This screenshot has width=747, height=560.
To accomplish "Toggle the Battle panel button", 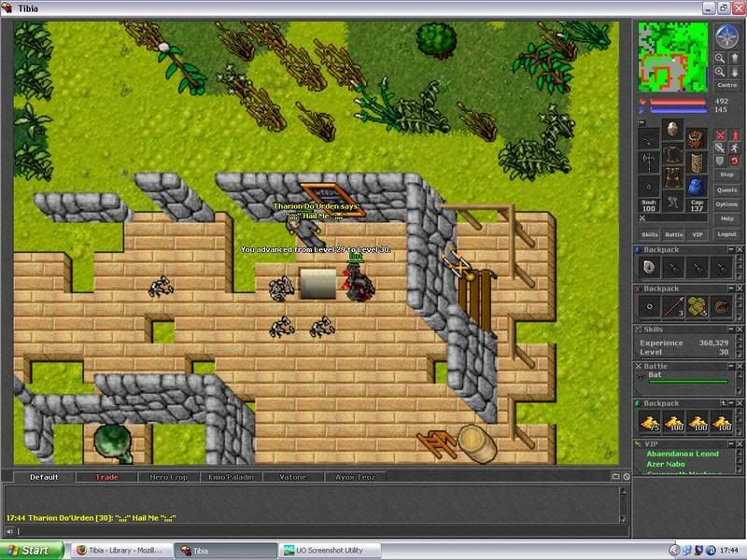I will click(x=673, y=234).
